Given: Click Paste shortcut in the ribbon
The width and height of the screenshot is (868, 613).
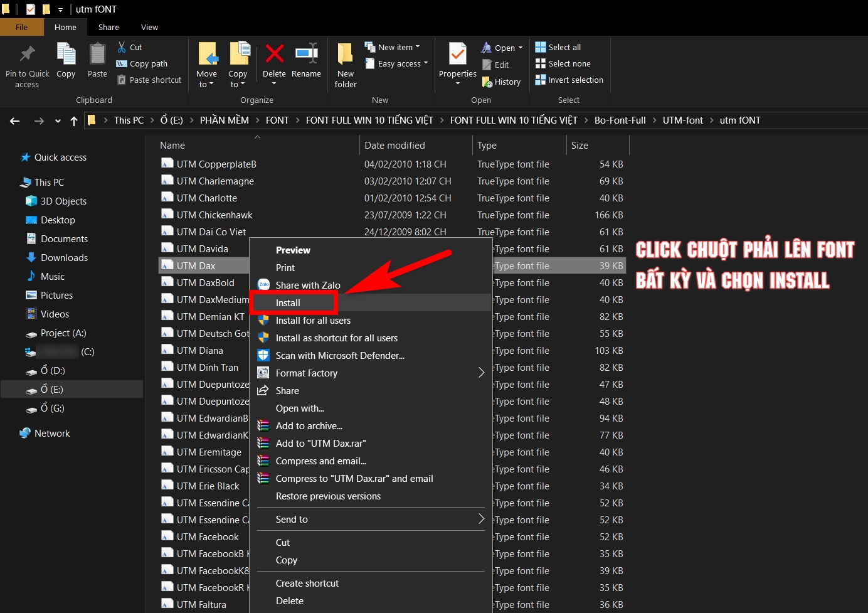Looking at the screenshot, I should tap(149, 80).
